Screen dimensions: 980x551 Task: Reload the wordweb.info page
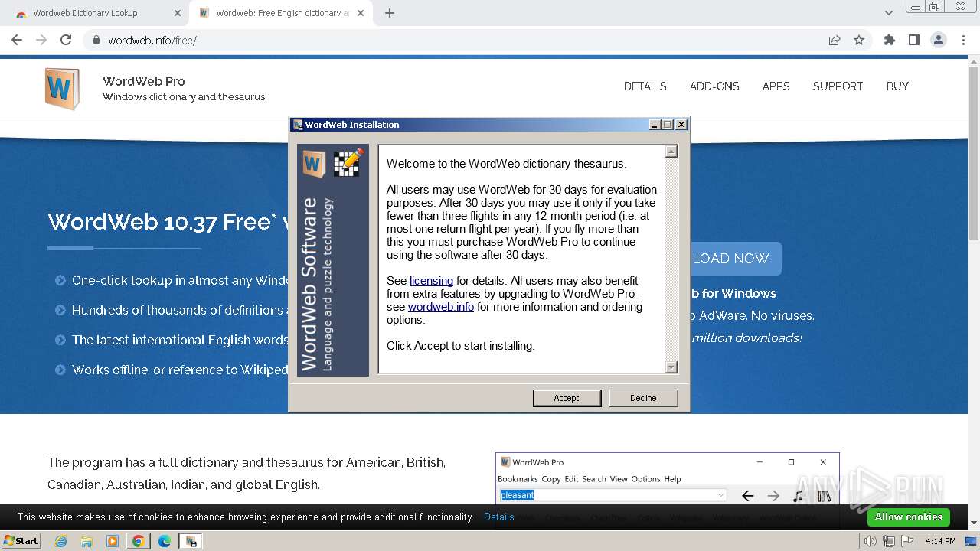point(66,40)
